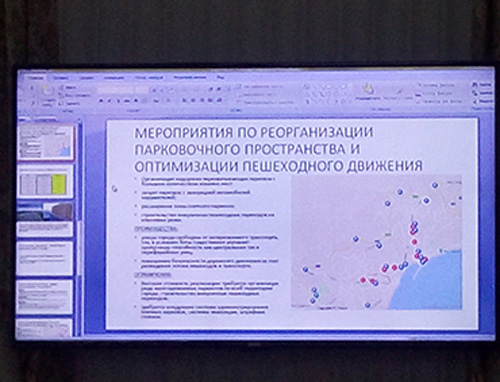The height and width of the screenshot is (382, 500).
Task: Open the shapes gallery in Drawing group
Action: tap(328, 94)
